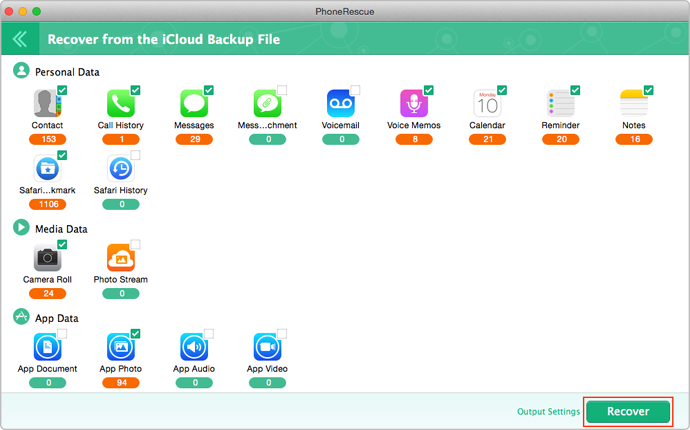Go back using the double-arrow icon
Screen dimensions: 690x430
click(x=20, y=39)
